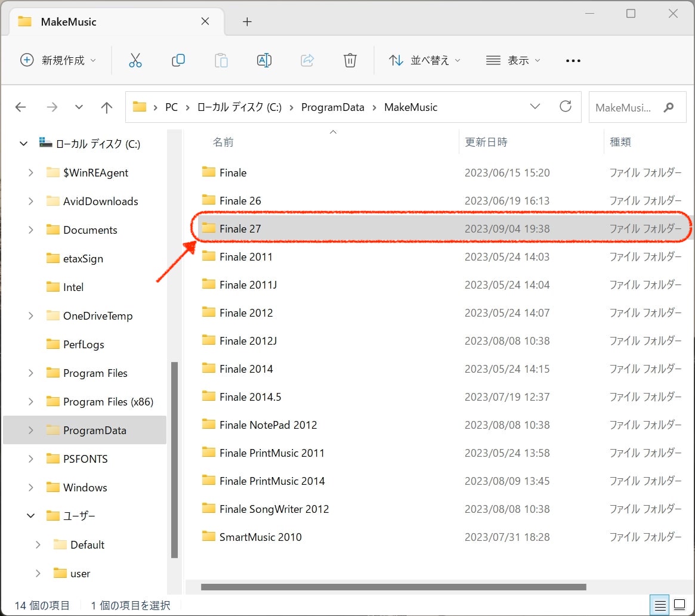Sort by 更新日時 column header
The width and height of the screenshot is (695, 616).
(x=486, y=142)
